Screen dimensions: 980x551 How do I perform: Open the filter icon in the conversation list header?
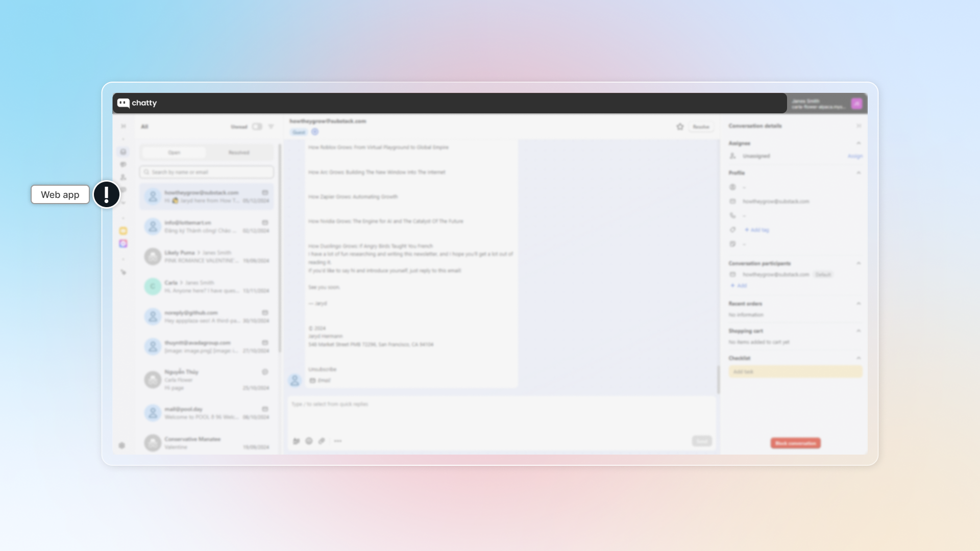point(271,127)
